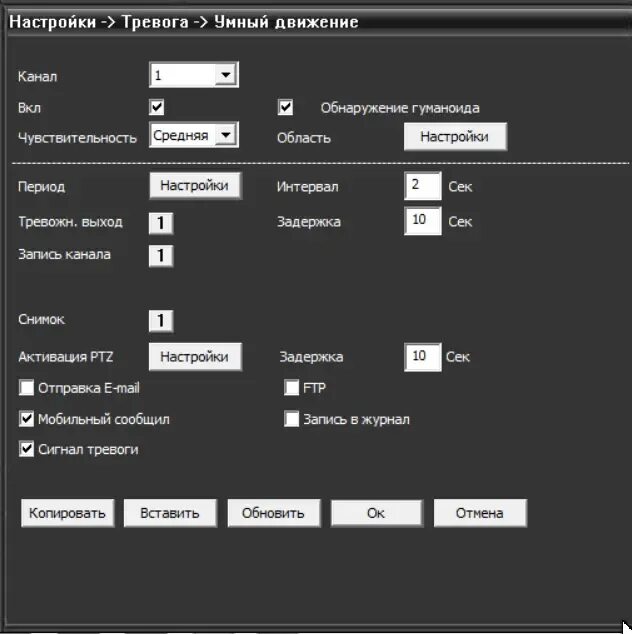
Task: Toggle the Вкл enable checkbox
Action: click(156, 107)
